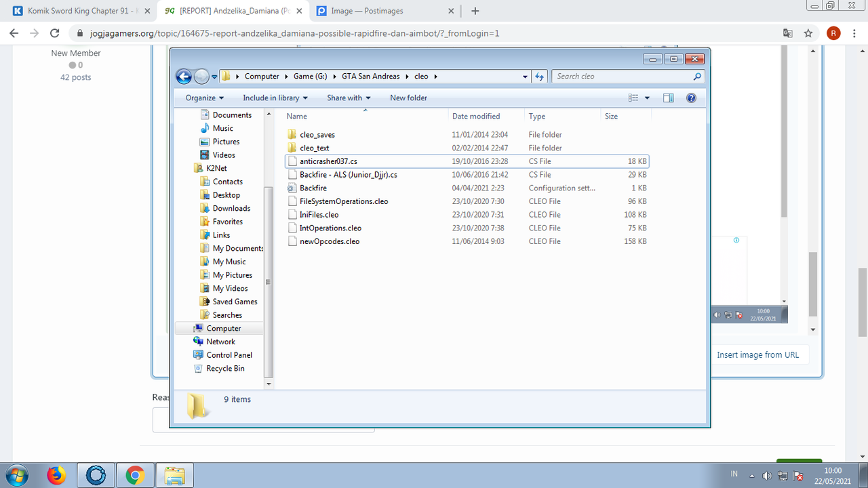Sort files by Date modified column

486,117
